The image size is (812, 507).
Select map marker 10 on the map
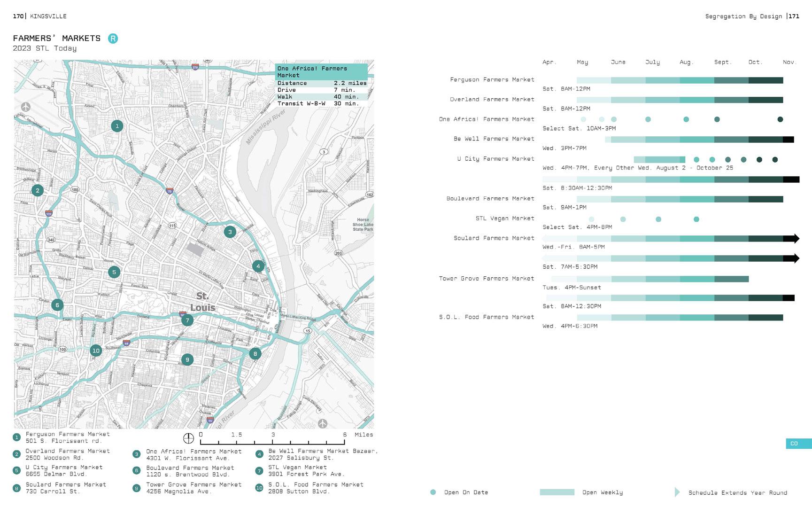pos(96,351)
